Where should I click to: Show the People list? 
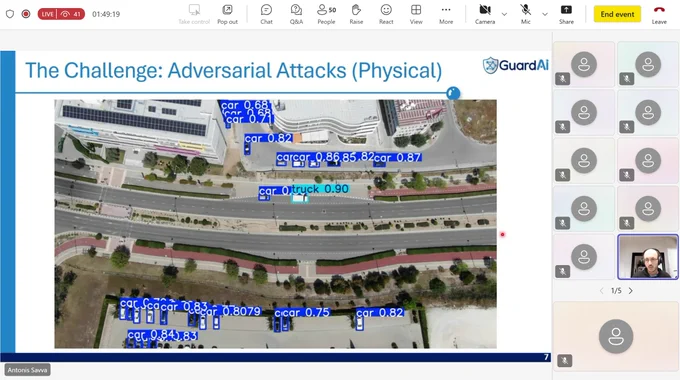[x=326, y=14]
